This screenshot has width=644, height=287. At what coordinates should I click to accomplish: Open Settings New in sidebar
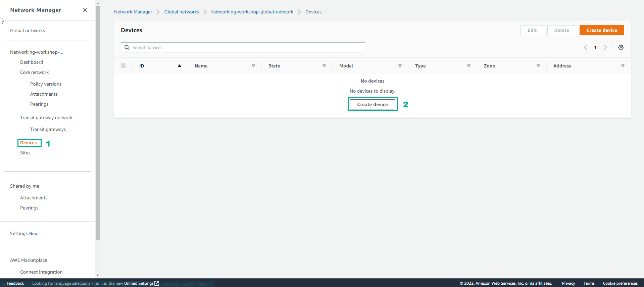[24, 233]
